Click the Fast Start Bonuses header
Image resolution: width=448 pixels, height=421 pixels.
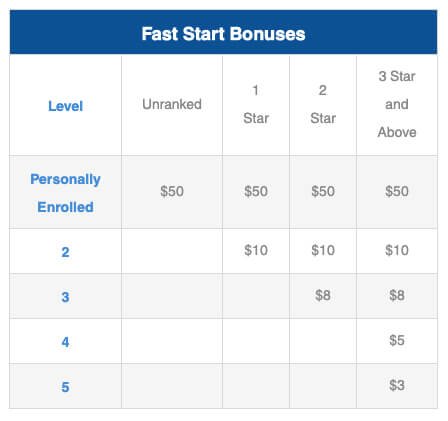pos(223,34)
